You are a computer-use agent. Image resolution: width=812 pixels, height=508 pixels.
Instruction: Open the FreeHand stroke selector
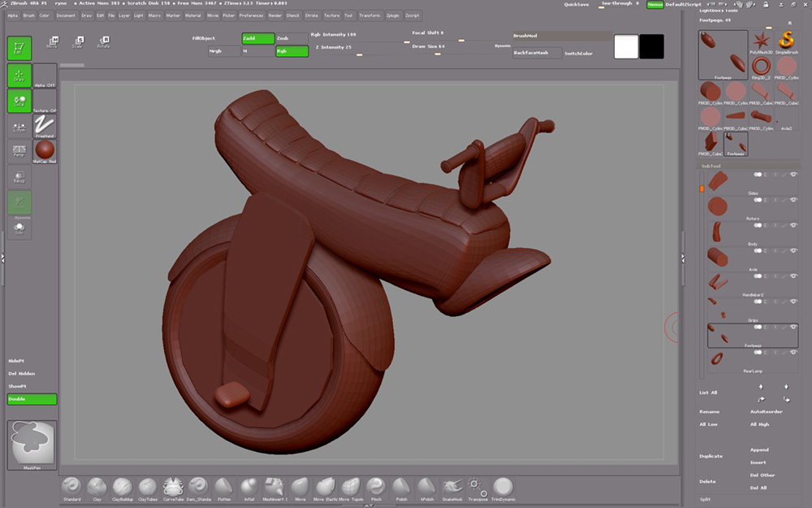pyautogui.click(x=45, y=125)
